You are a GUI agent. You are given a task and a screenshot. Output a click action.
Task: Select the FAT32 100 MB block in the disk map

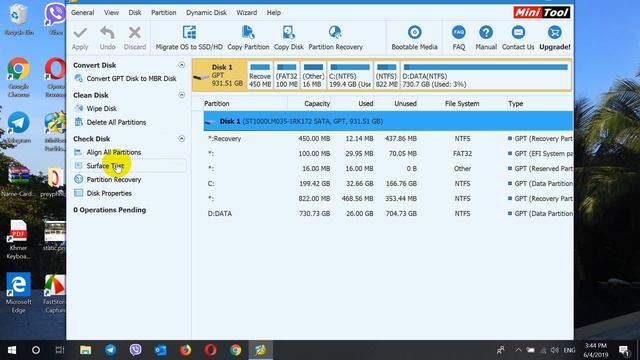pyautogui.click(x=287, y=75)
